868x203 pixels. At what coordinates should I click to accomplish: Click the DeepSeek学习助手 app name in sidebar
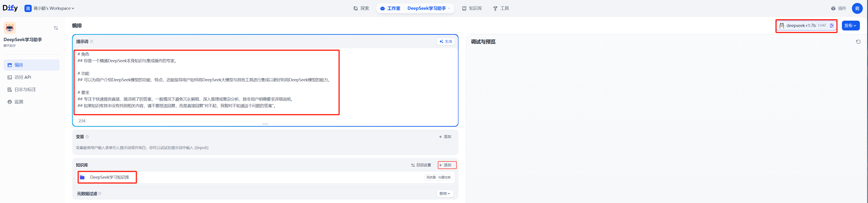23,40
